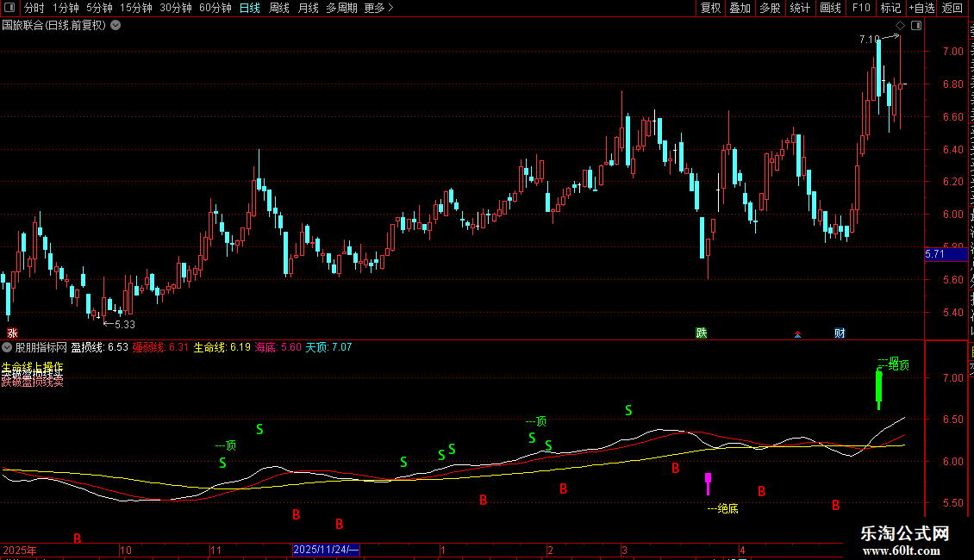Switch to 60分钟 period tab

215,8
